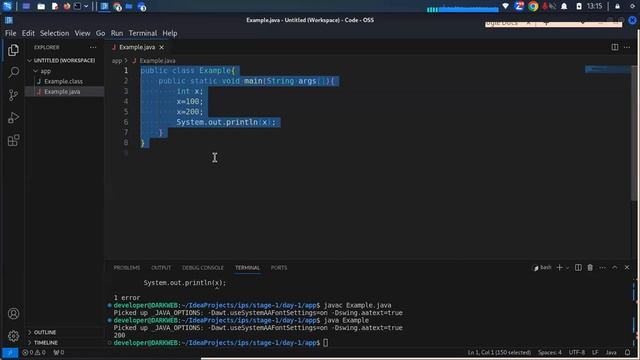The height and width of the screenshot is (360, 640).
Task: Open the Accounts menu icon
Action: pos(13,313)
